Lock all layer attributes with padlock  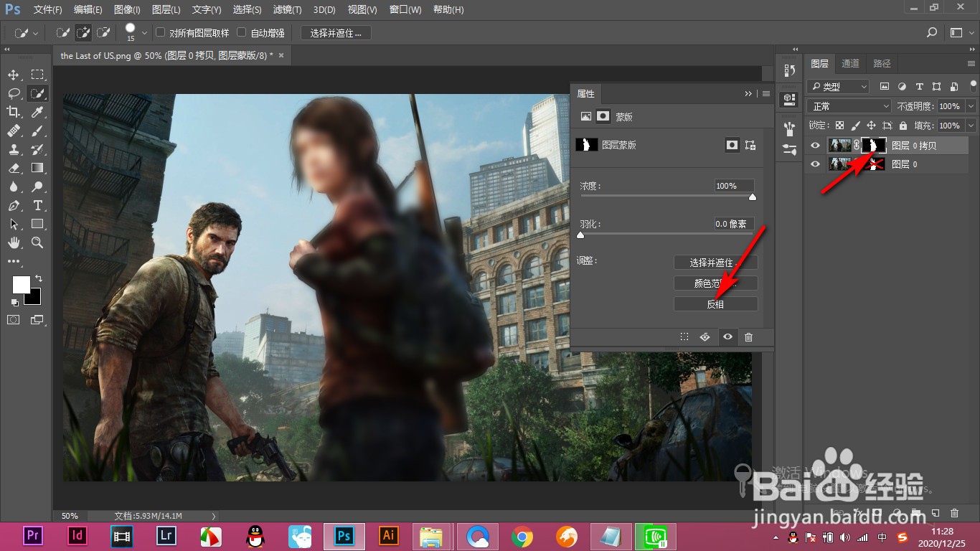pyautogui.click(x=903, y=126)
